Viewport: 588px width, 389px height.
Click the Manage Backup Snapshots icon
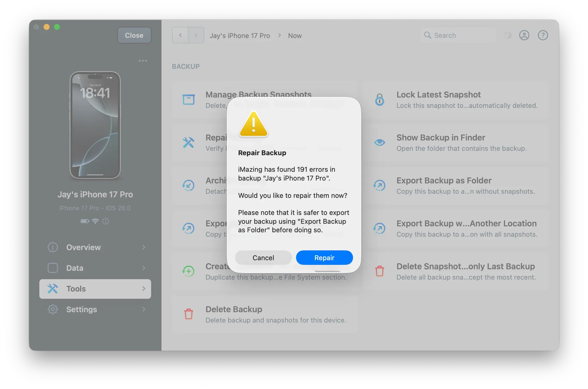click(x=189, y=99)
